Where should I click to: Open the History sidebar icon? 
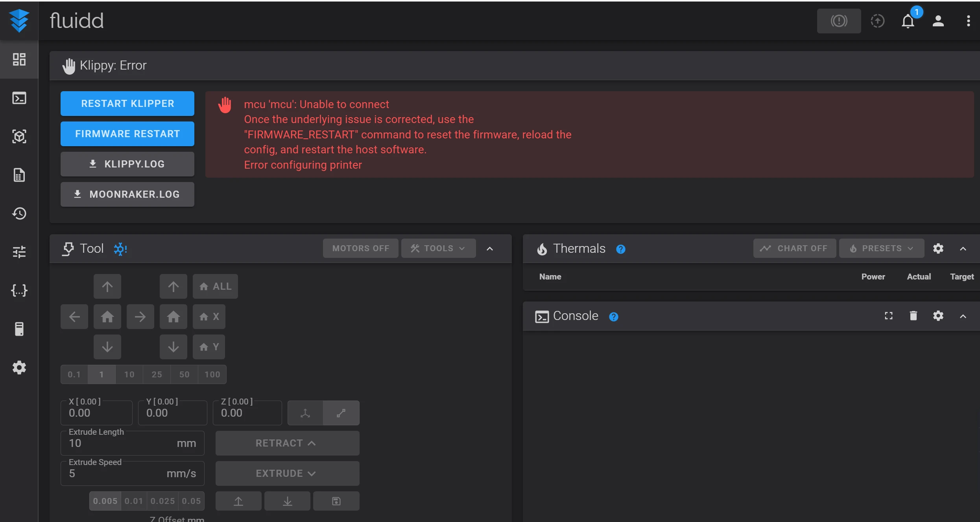[19, 213]
